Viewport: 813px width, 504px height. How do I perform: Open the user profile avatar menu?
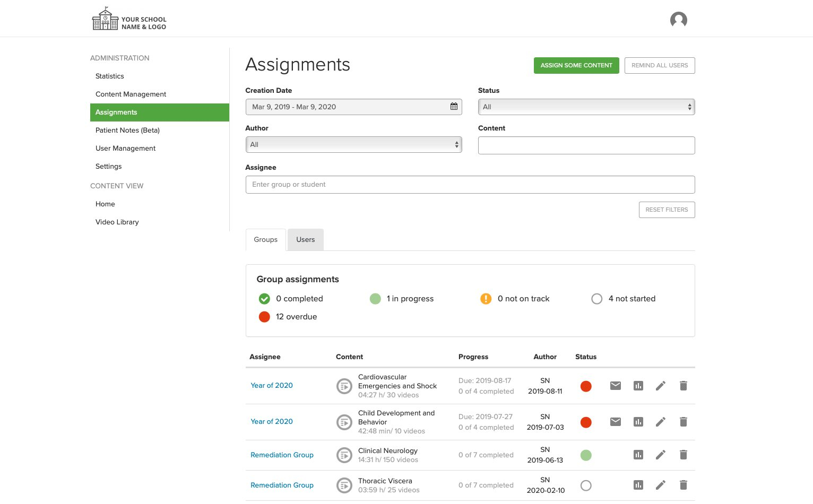(679, 20)
